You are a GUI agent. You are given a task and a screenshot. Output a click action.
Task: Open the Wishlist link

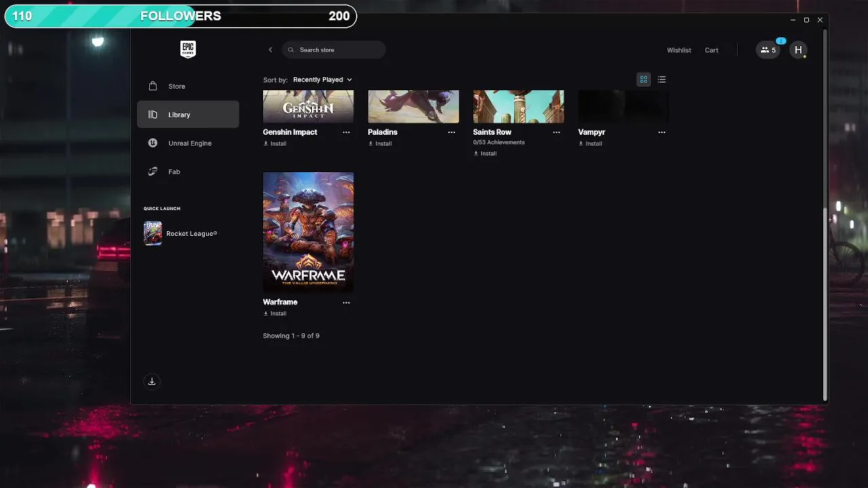tap(679, 50)
